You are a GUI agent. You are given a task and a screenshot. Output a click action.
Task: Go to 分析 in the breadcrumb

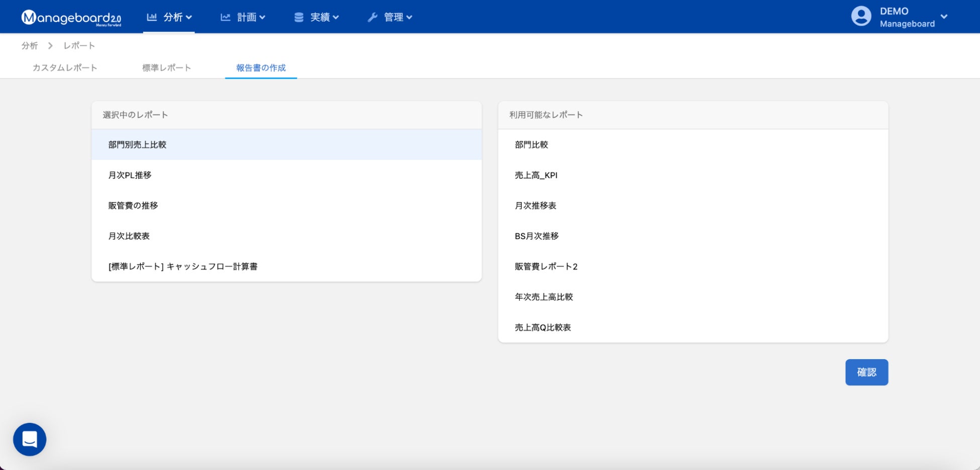coord(30,46)
